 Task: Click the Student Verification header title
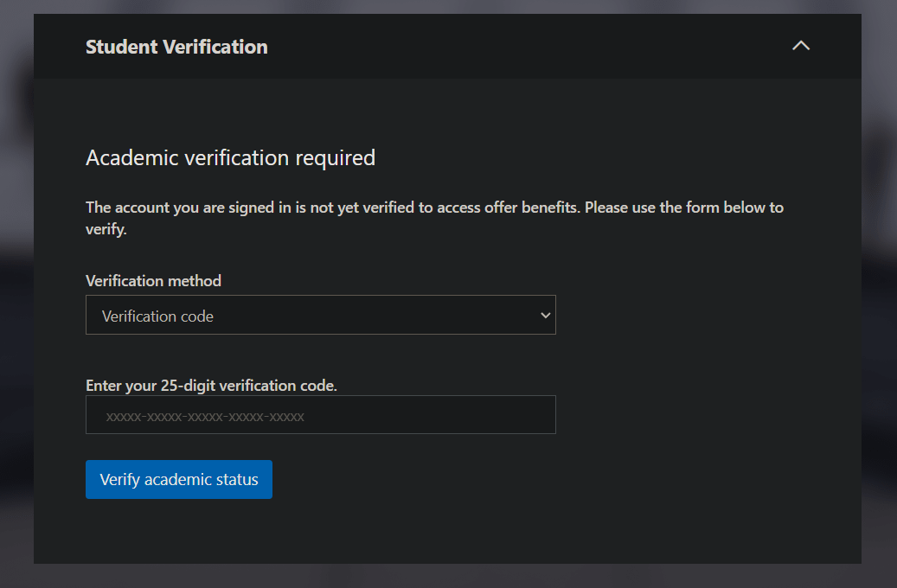(176, 47)
